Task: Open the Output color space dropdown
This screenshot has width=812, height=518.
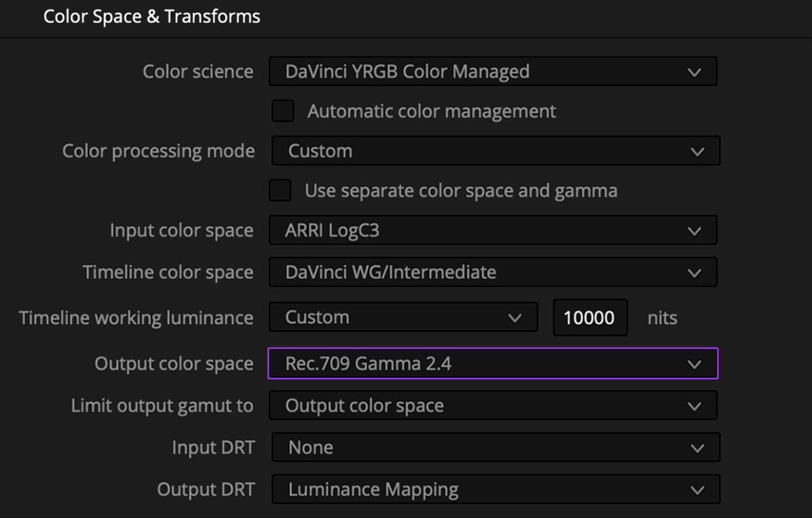Action: 492,363
